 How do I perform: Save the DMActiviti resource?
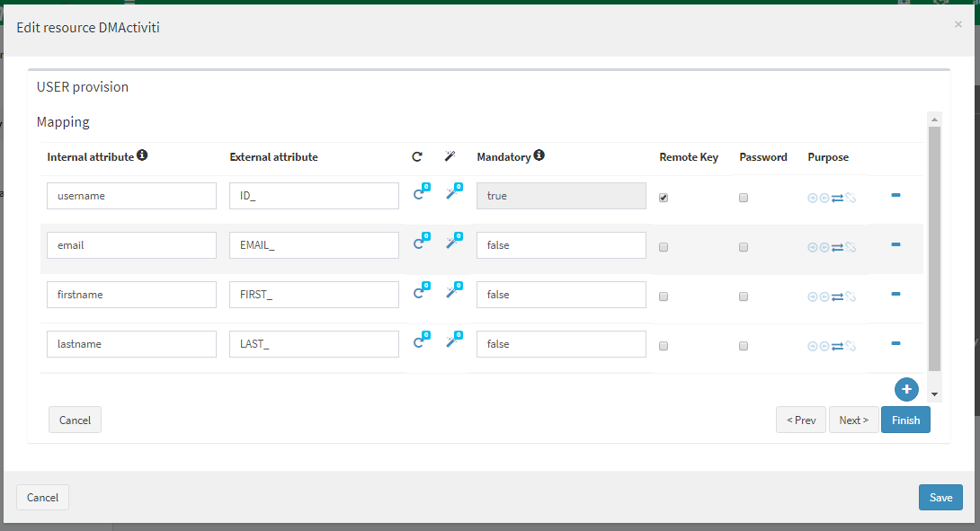(940, 497)
